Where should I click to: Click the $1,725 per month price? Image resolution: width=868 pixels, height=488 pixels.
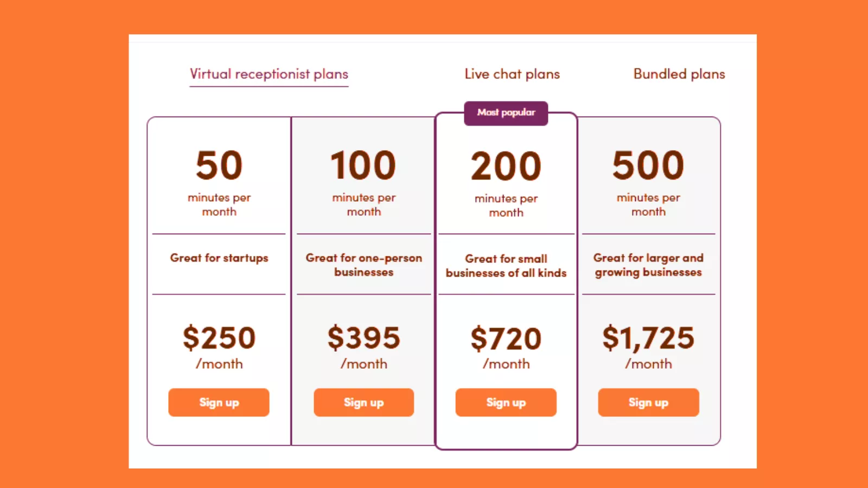coord(649,337)
